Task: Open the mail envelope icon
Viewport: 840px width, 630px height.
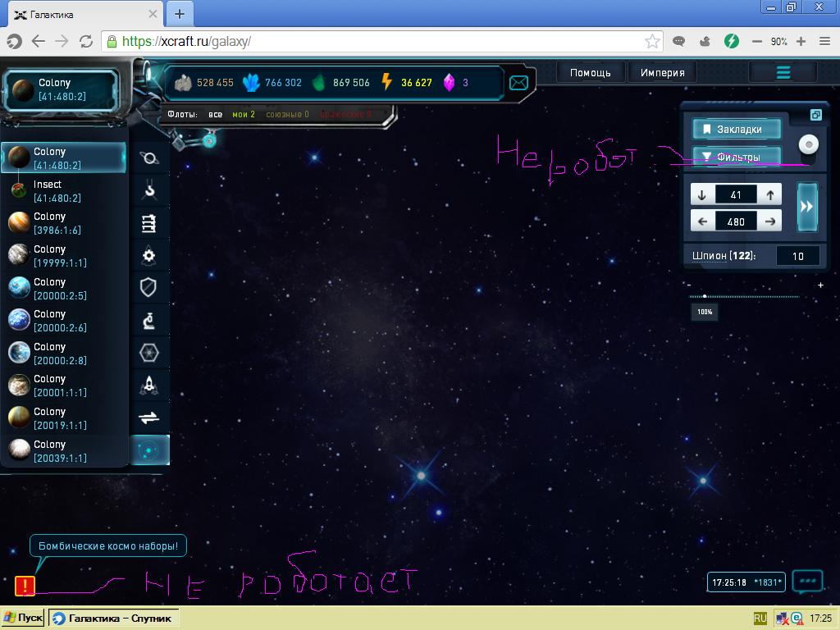Action: pyautogui.click(x=518, y=83)
